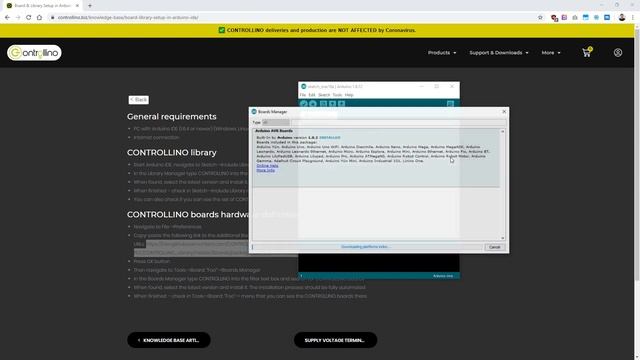The width and height of the screenshot is (640, 360).
Task: Reload the current browser page
Action: point(29,18)
